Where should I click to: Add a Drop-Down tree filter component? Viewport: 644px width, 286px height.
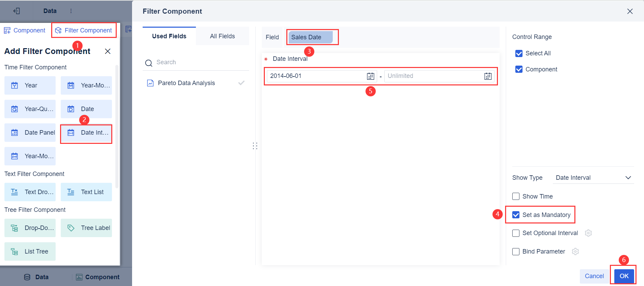tap(30, 228)
